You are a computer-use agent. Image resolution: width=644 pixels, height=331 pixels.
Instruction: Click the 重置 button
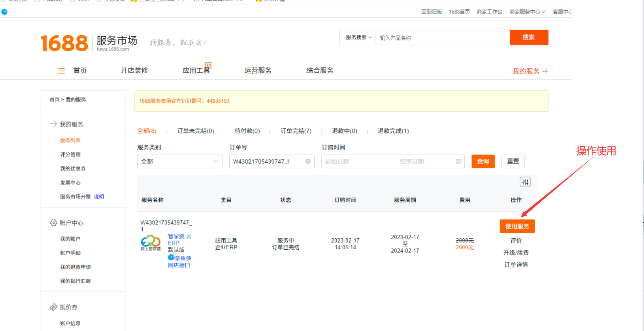(513, 161)
